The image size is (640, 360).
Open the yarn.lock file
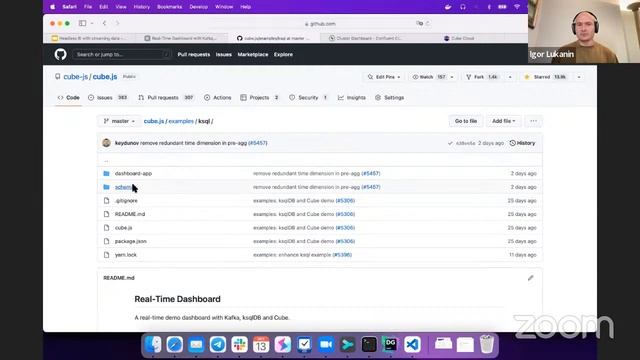126,255
